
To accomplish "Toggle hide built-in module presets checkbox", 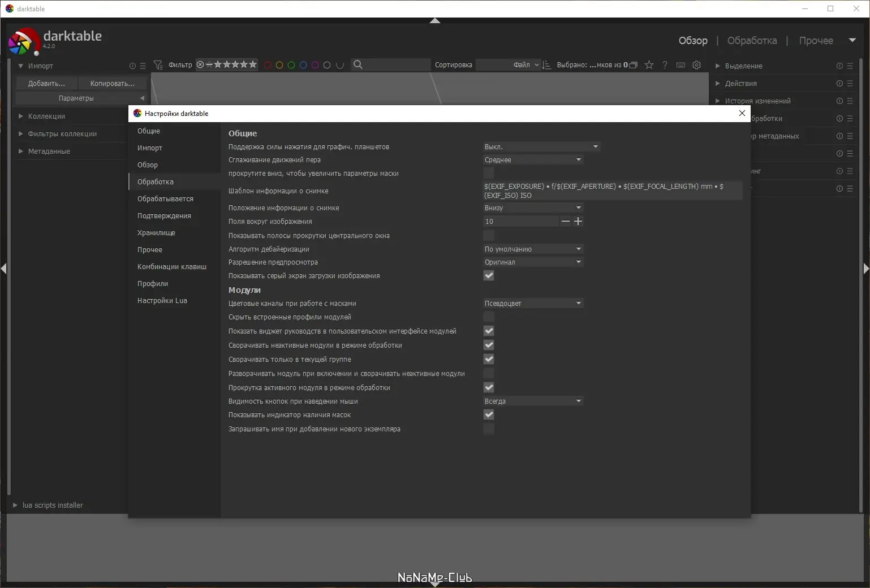I will click(489, 317).
